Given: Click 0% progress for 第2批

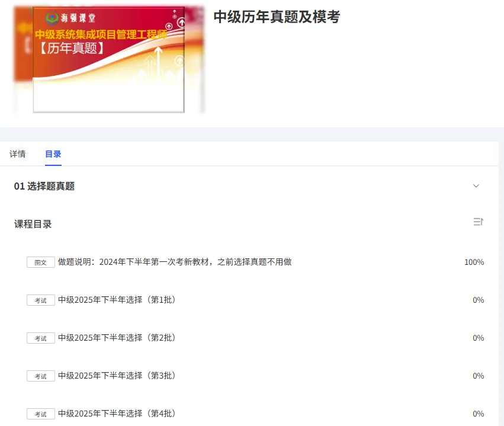Looking at the screenshot, I should click(479, 338).
